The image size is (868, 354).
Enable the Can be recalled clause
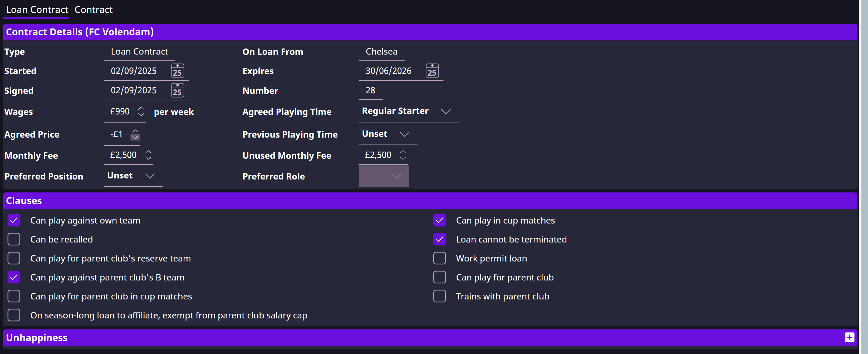[x=14, y=239]
